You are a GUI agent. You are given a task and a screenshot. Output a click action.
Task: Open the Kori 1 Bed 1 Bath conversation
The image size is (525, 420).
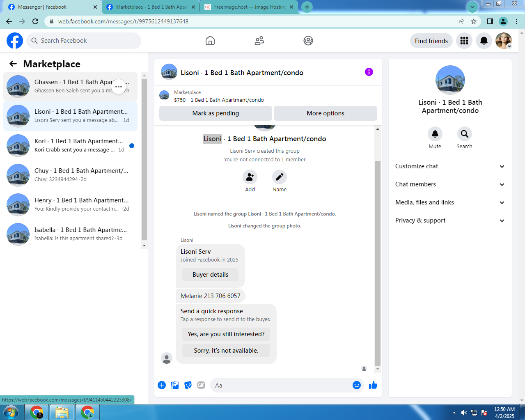pos(70,146)
